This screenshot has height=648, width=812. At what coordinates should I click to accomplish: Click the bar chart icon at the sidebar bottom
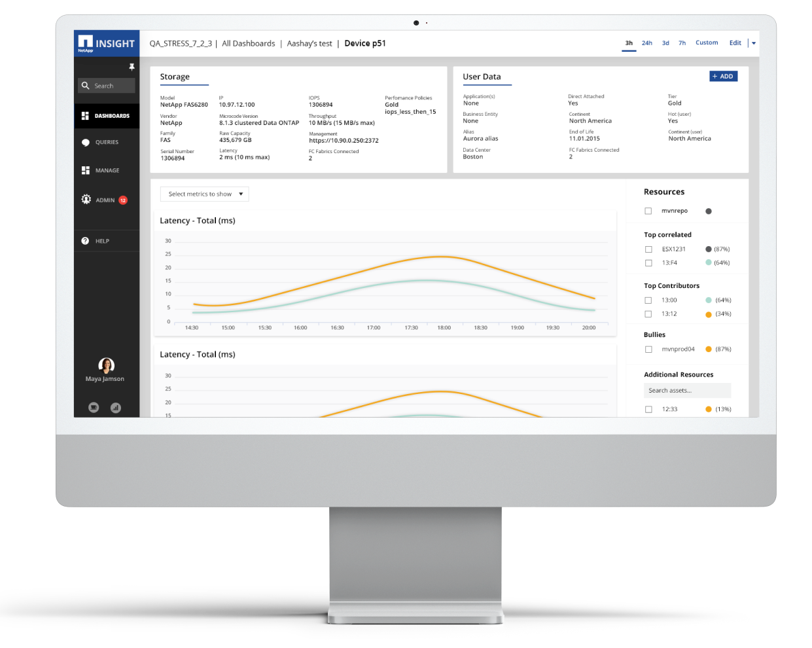(x=116, y=408)
